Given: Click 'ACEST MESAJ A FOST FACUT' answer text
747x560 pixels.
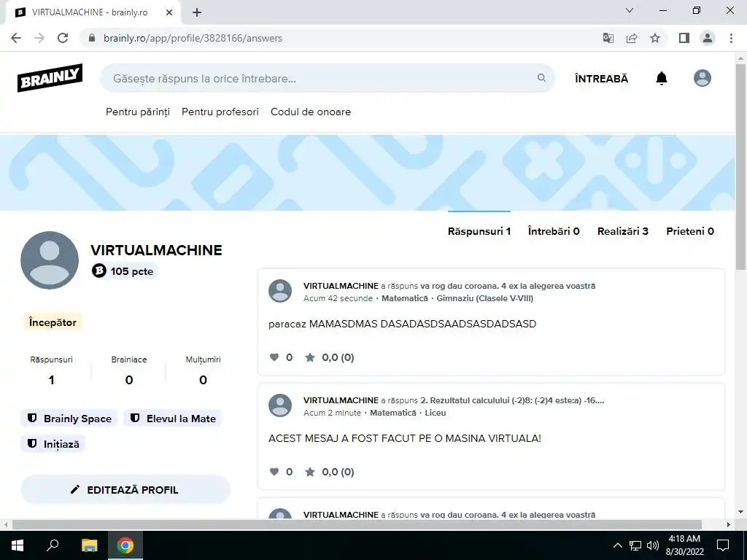Looking at the screenshot, I should click(x=404, y=438).
